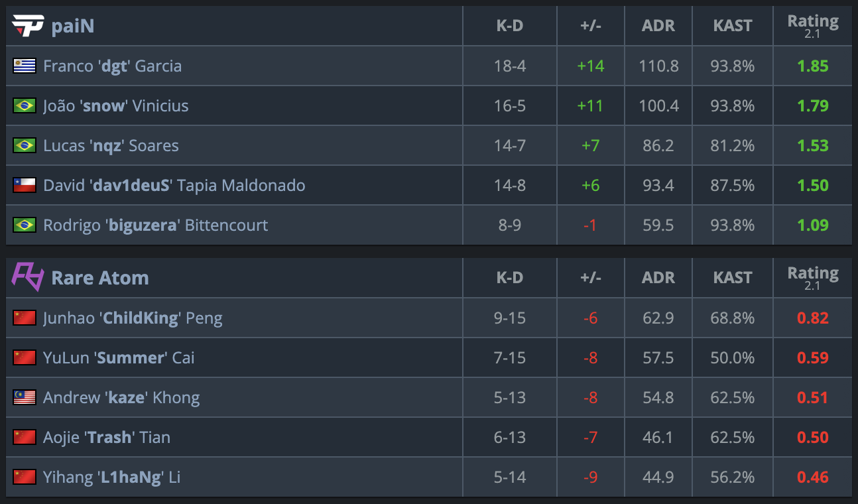The image size is (858, 504).
Task: Open the paiN team name link
Action: (x=73, y=26)
